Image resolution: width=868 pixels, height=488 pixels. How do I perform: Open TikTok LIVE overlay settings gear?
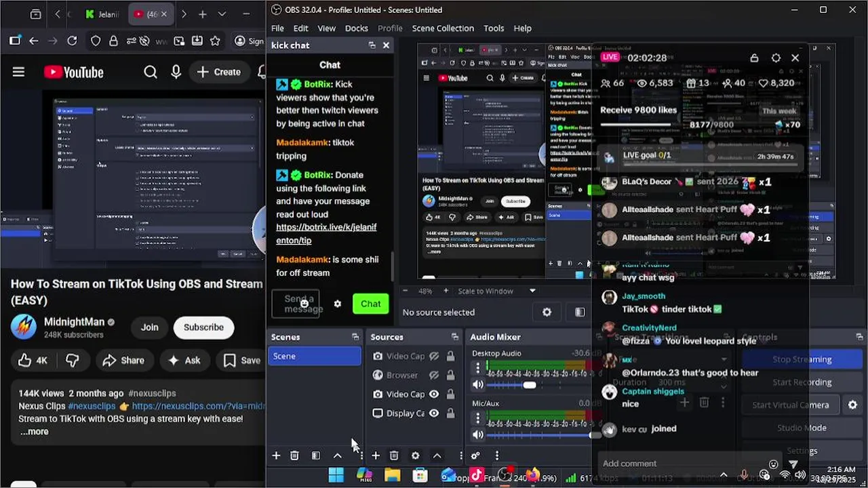[x=776, y=58]
